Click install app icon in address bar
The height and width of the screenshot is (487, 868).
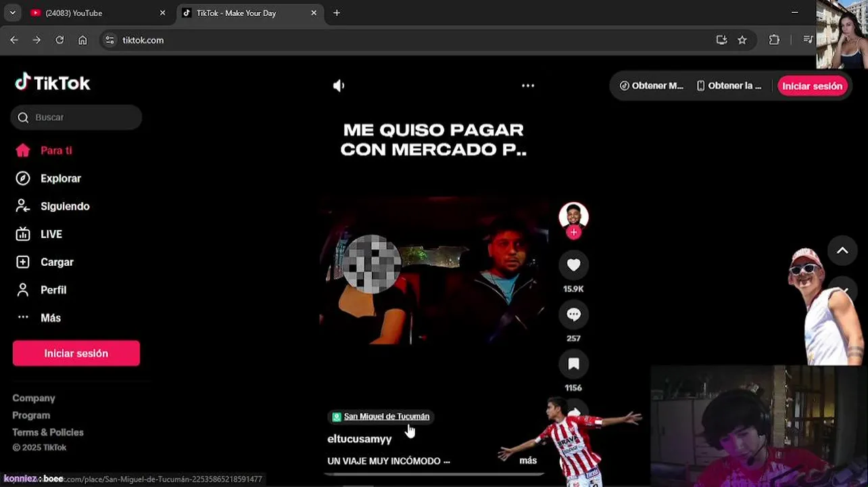click(x=721, y=40)
